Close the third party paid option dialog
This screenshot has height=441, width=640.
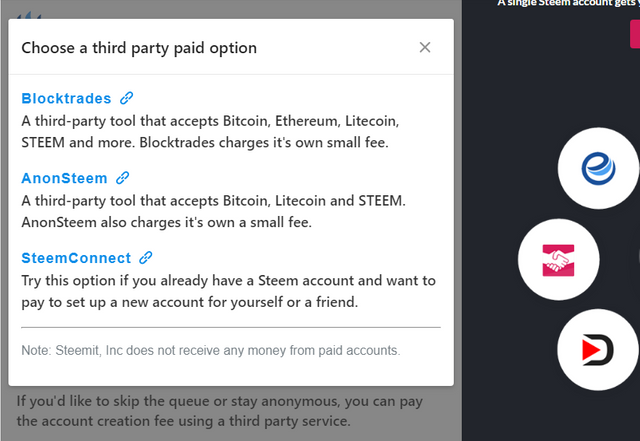pos(425,47)
